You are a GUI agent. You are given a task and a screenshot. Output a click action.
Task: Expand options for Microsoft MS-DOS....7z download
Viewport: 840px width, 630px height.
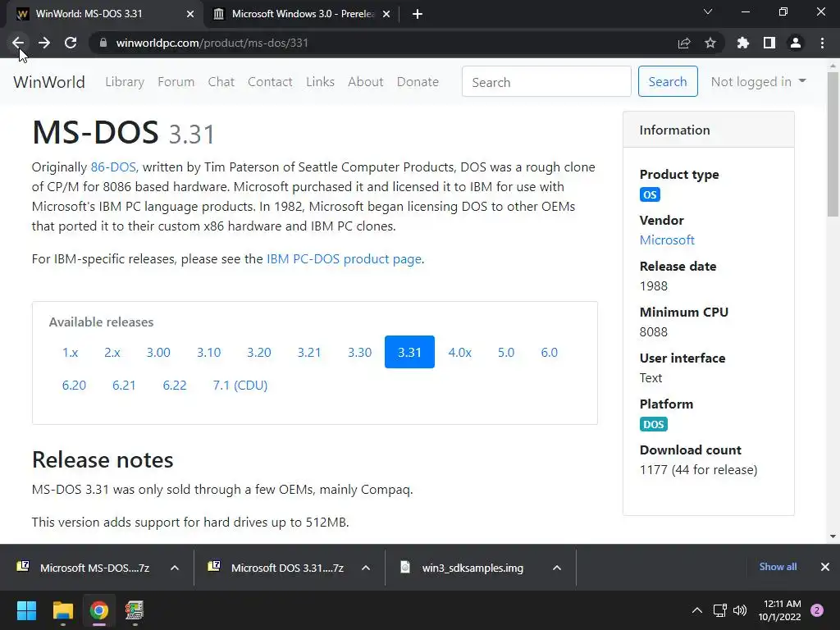[175, 568]
